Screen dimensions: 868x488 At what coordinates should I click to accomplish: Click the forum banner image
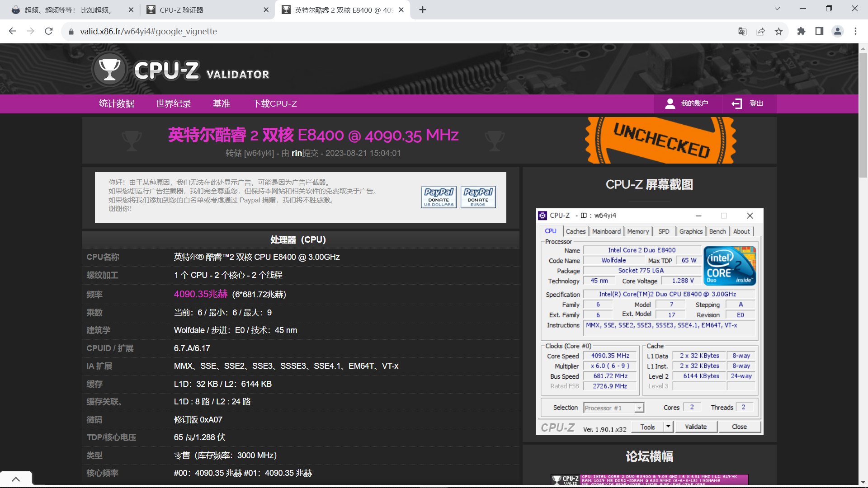click(649, 480)
